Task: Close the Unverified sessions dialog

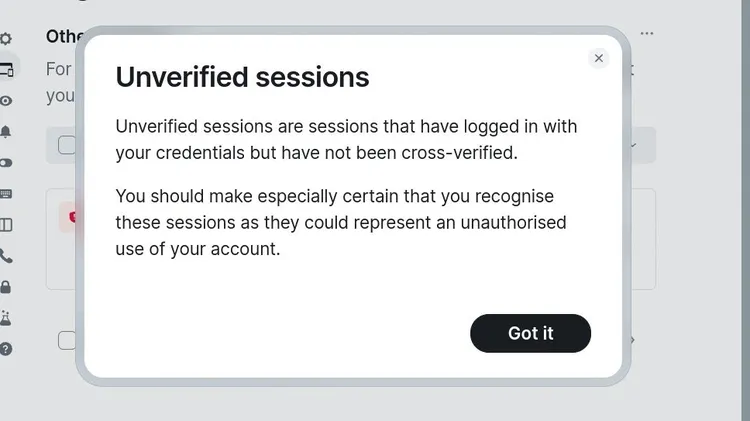Action: tap(598, 58)
